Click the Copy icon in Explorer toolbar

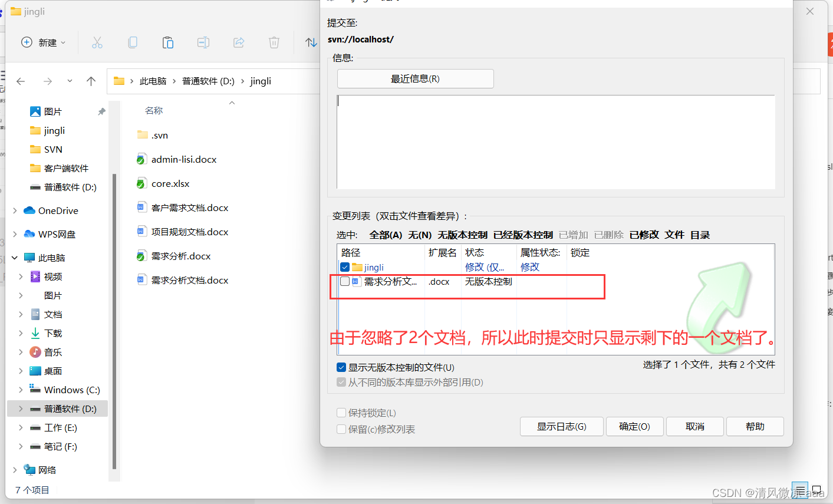click(133, 42)
